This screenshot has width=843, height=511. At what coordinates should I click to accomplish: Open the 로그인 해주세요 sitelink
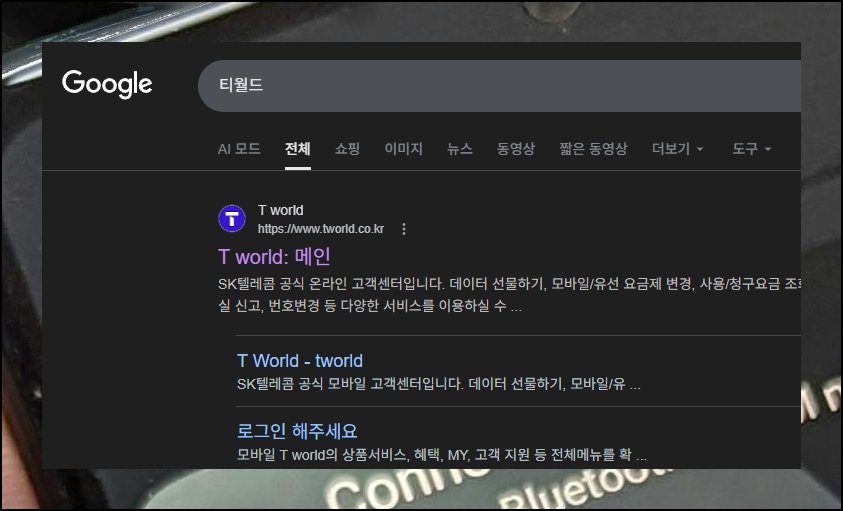pos(297,431)
